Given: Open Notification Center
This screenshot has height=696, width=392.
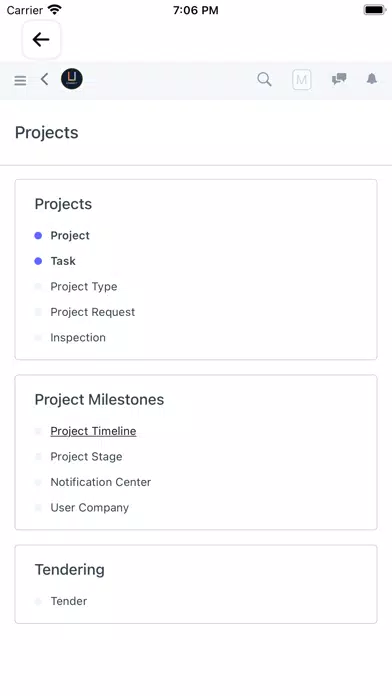Looking at the screenshot, I should point(101,482).
